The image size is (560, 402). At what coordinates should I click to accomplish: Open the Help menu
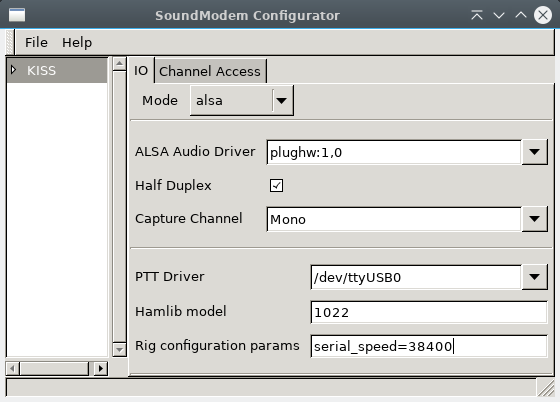point(77,42)
